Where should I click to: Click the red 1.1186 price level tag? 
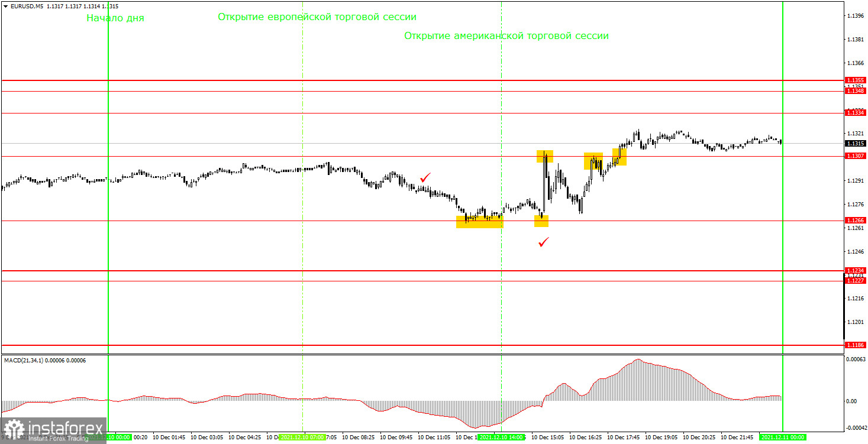[856, 345]
